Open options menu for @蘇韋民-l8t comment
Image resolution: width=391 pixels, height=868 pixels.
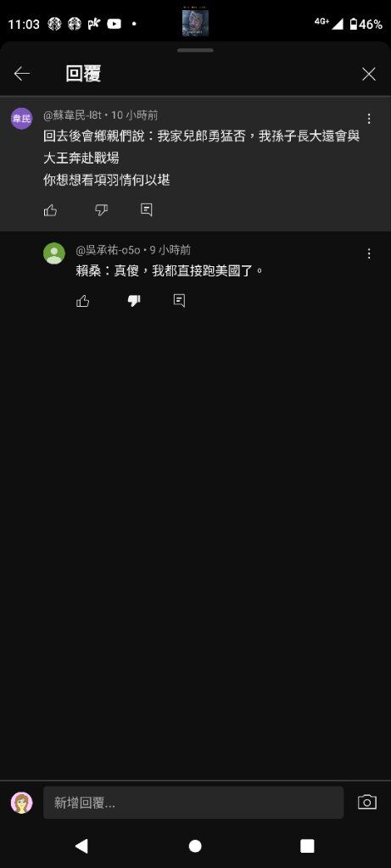coord(370,119)
